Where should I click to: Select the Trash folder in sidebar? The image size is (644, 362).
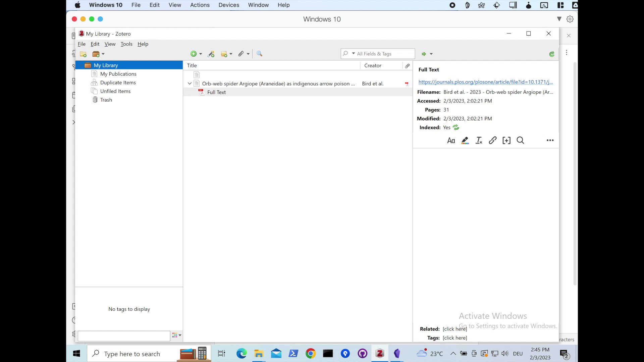pos(106,100)
